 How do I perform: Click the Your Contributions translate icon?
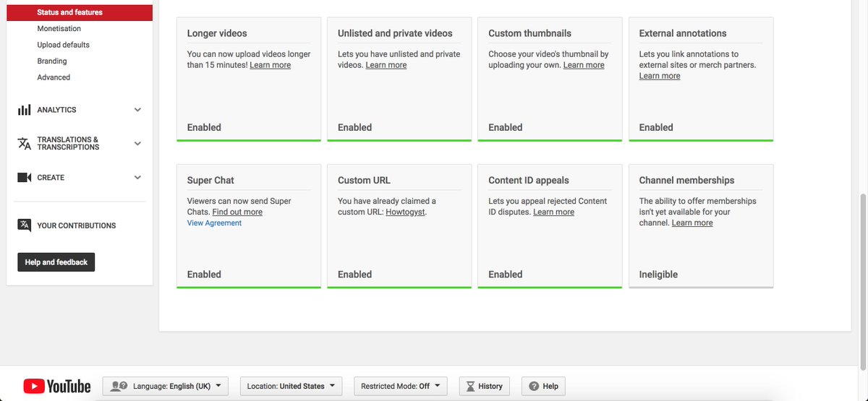[25, 225]
